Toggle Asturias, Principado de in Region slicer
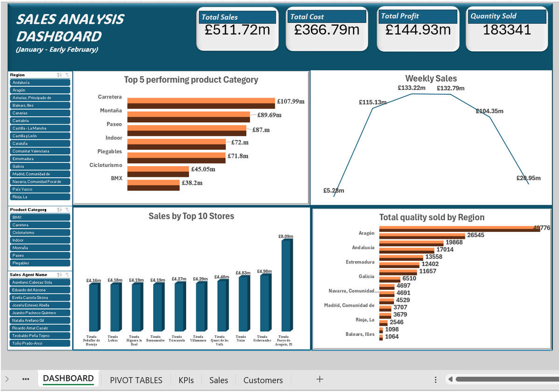 click(x=40, y=98)
